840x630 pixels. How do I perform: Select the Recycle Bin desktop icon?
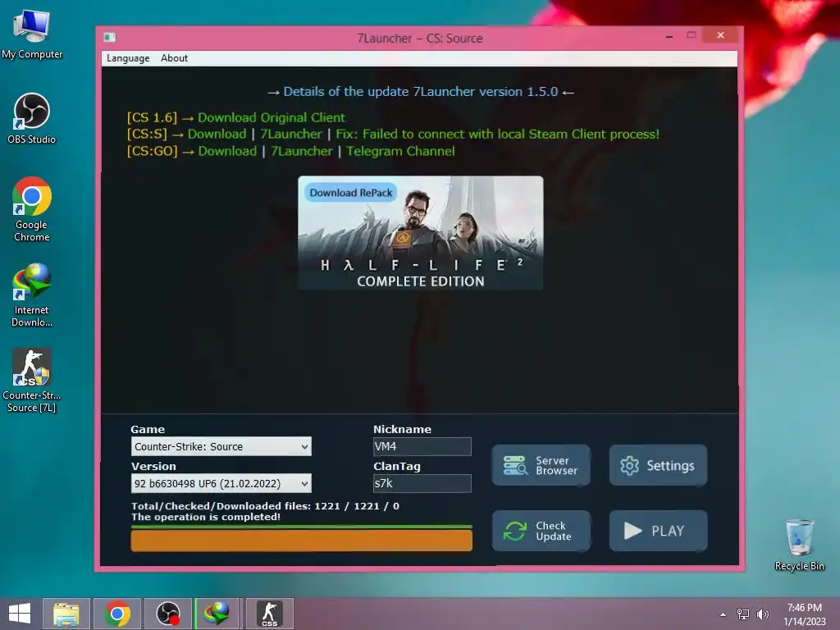click(799, 545)
